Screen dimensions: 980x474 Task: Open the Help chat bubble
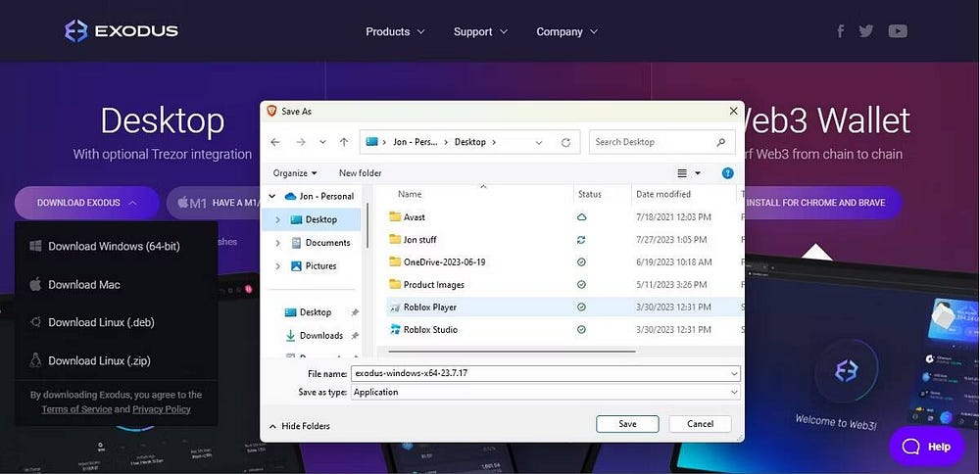[x=926, y=446]
